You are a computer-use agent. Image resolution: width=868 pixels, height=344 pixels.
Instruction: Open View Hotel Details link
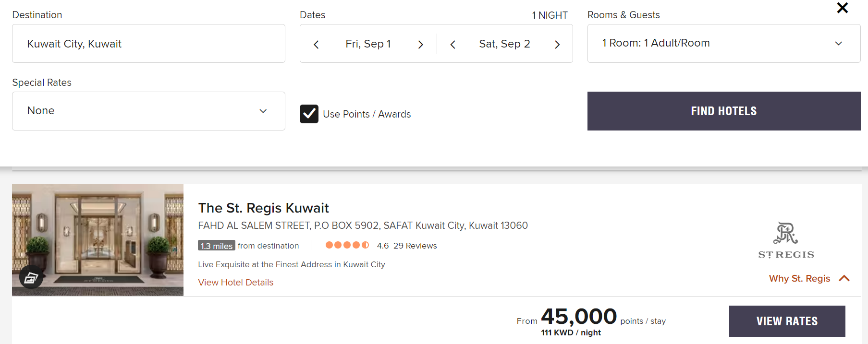click(x=235, y=283)
